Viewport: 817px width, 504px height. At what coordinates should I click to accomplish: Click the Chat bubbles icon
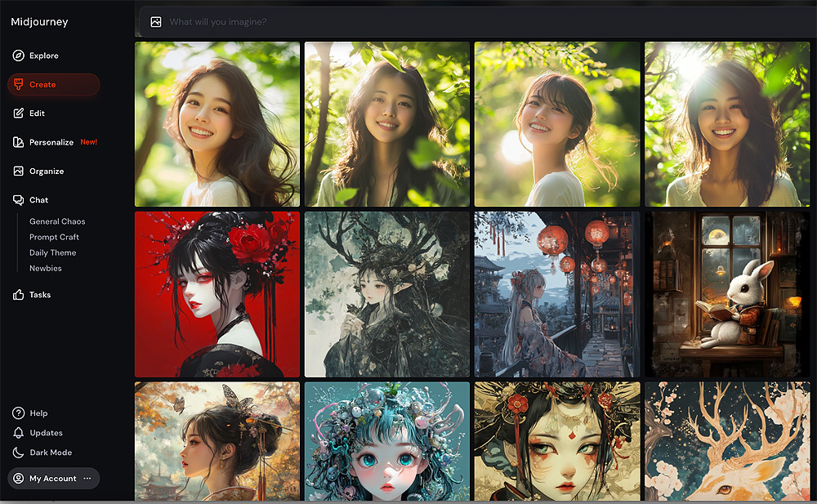point(19,200)
